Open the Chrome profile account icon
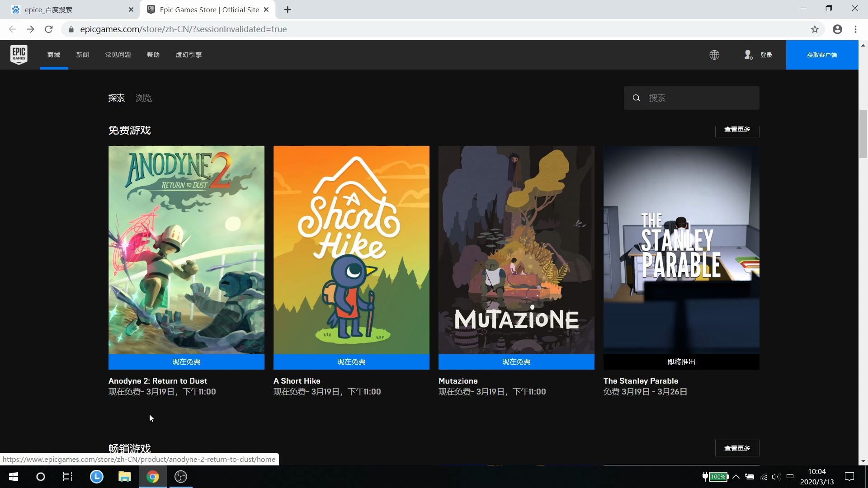This screenshot has height=488, width=868. pos(837,29)
